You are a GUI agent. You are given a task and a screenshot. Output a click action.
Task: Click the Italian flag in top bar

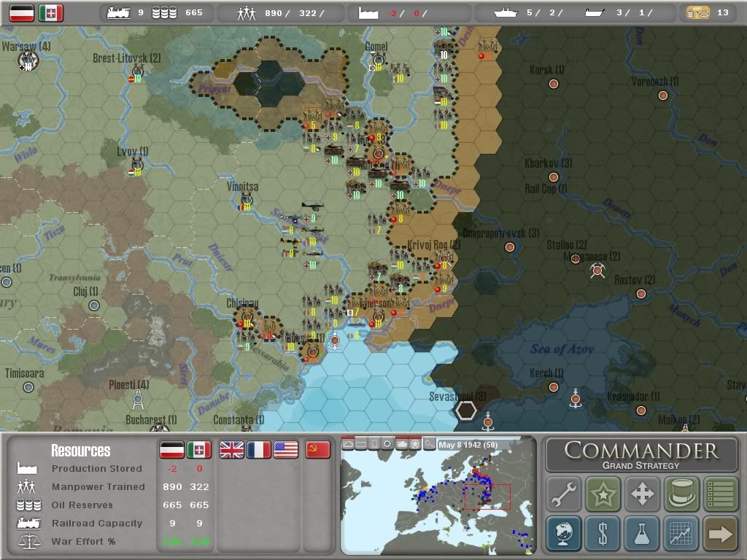coord(51,13)
